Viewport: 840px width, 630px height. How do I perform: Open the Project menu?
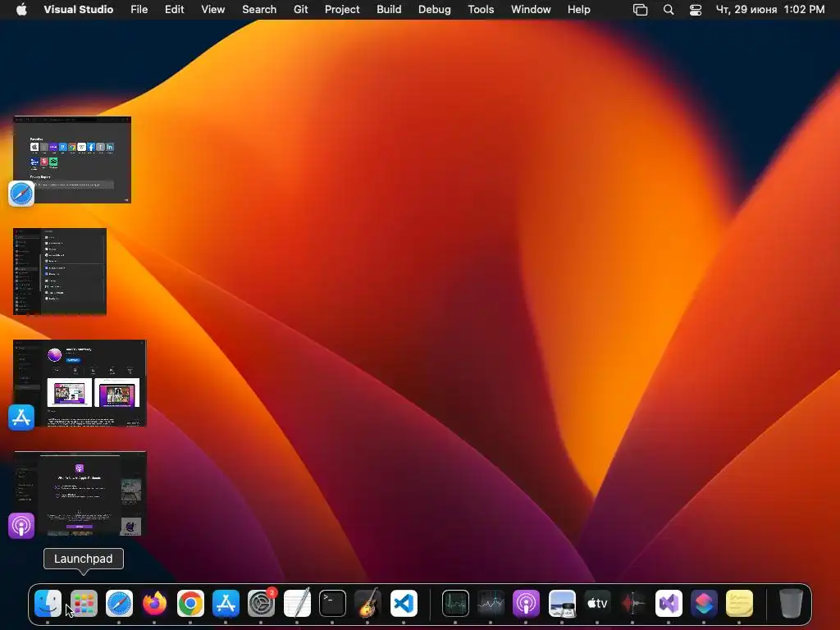coord(342,10)
